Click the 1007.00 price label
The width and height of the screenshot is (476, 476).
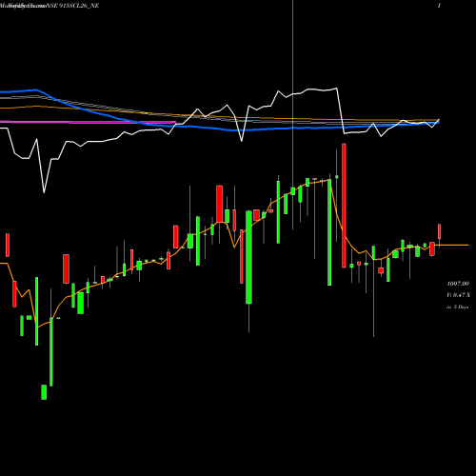[458, 284]
